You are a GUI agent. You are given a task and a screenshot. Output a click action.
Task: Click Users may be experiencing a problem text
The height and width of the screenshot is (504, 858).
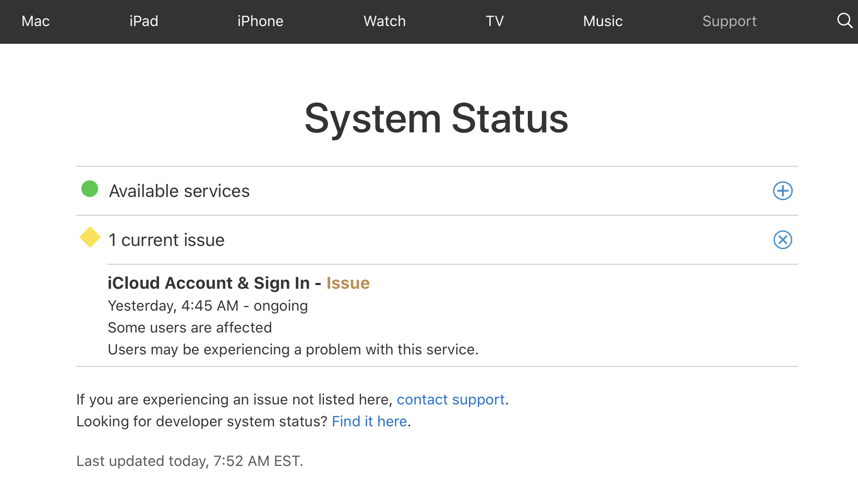tap(293, 349)
